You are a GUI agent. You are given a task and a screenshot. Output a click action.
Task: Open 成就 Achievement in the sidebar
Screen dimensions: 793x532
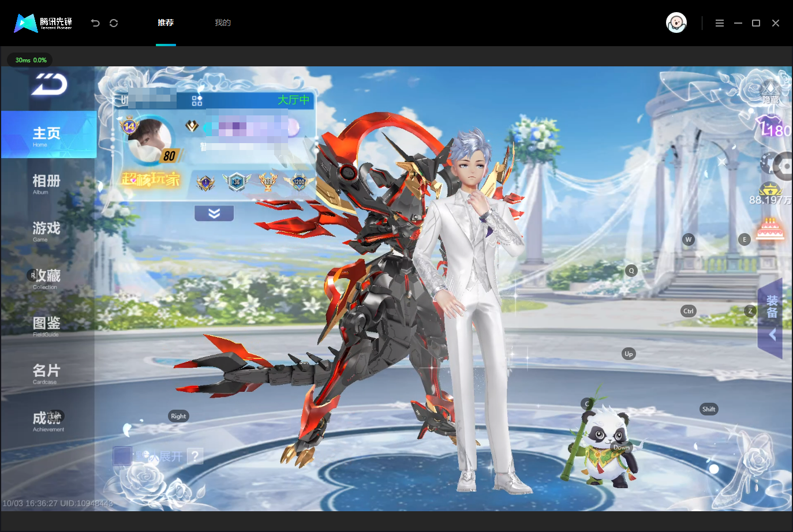(48, 421)
